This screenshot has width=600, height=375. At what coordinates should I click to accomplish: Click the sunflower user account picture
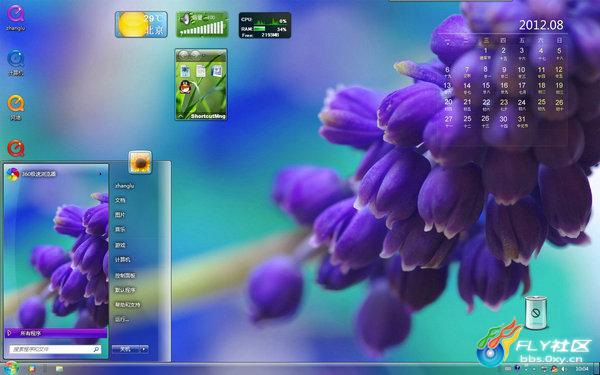pyautogui.click(x=140, y=162)
